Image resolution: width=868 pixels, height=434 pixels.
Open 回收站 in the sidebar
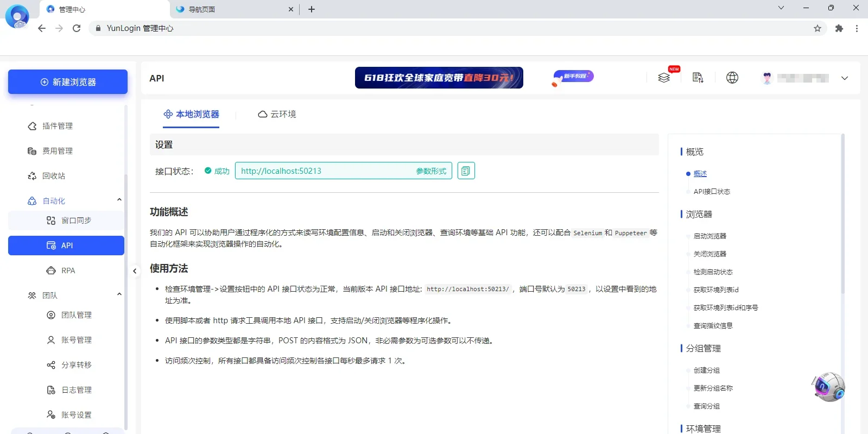pos(53,176)
